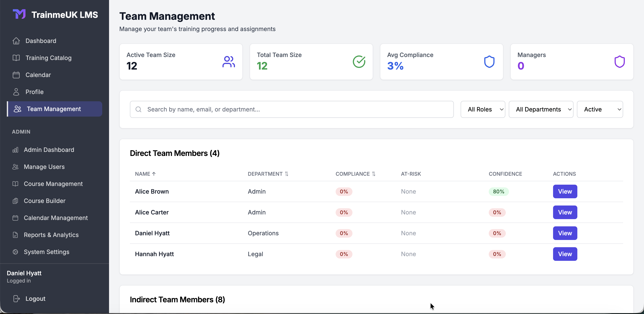Open the Calendar icon in the sidebar

pyautogui.click(x=16, y=75)
